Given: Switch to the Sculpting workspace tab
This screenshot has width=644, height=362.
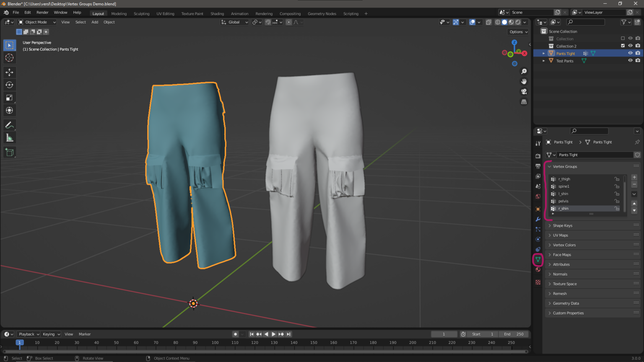Looking at the screenshot, I should [141, 14].
